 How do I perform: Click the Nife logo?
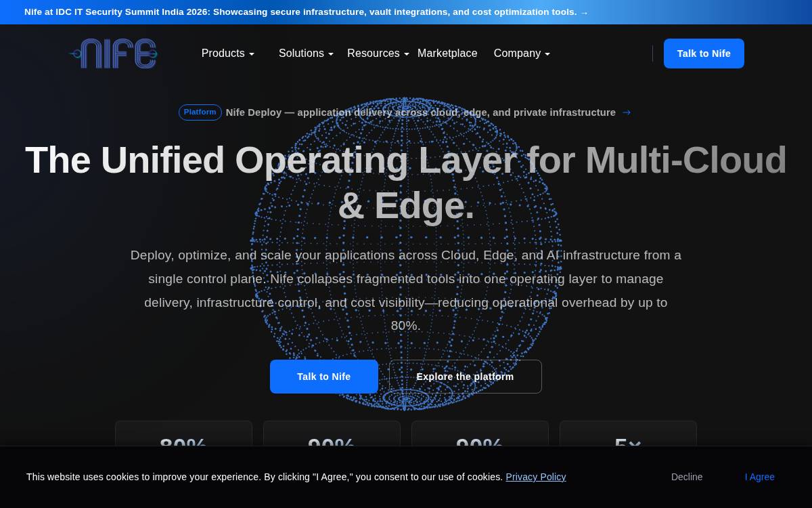click(113, 54)
